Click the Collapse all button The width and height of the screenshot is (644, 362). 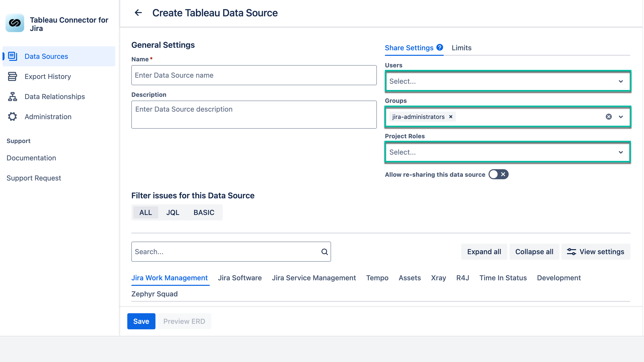click(x=534, y=252)
